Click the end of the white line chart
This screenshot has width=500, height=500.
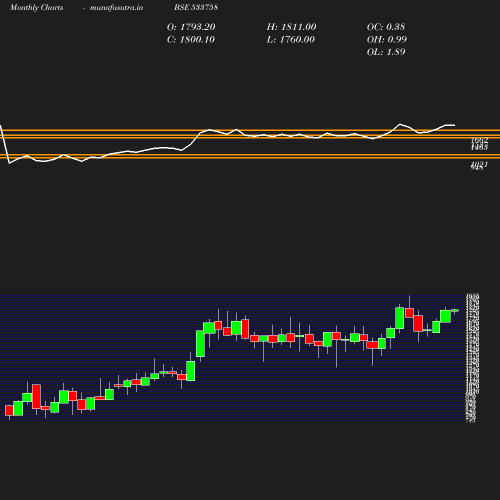tap(454, 125)
